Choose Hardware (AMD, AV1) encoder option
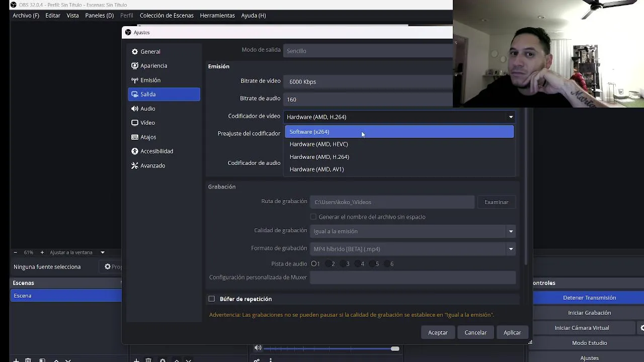Screen dimensions: 644x362 [399, 169]
